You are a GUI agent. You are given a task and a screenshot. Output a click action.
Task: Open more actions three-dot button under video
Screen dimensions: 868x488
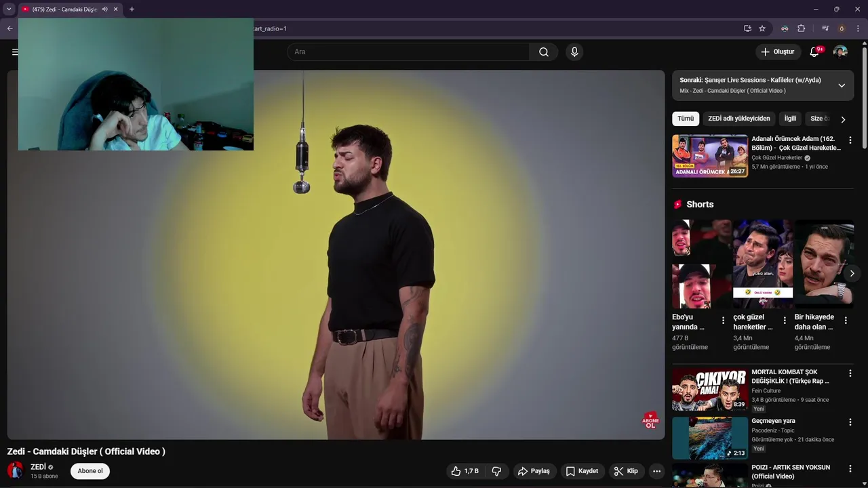656,471
